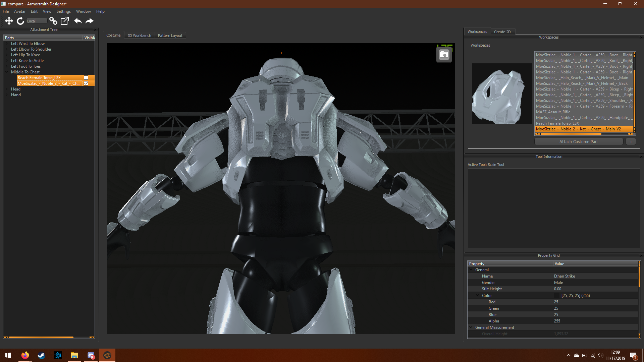This screenshot has width=644, height=362.
Task: Switch to the Pattern Layout tab
Action: (x=170, y=36)
